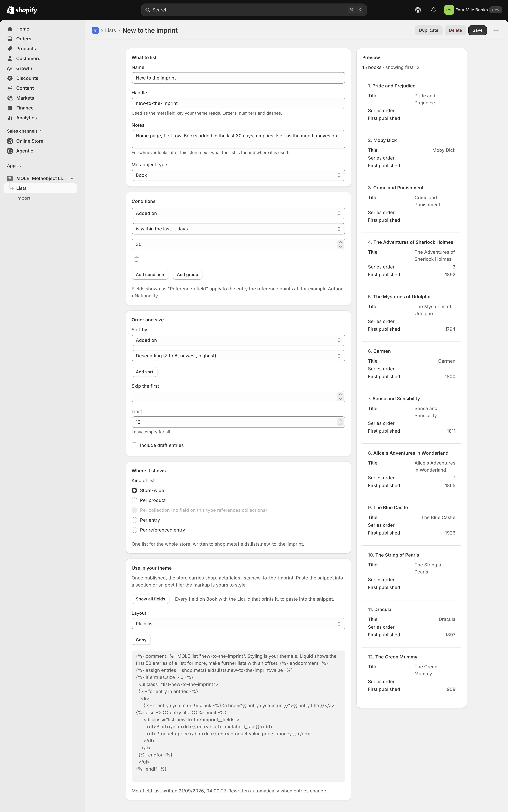Click the FMB store avatar
The width and height of the screenshot is (508, 812).
(449, 10)
